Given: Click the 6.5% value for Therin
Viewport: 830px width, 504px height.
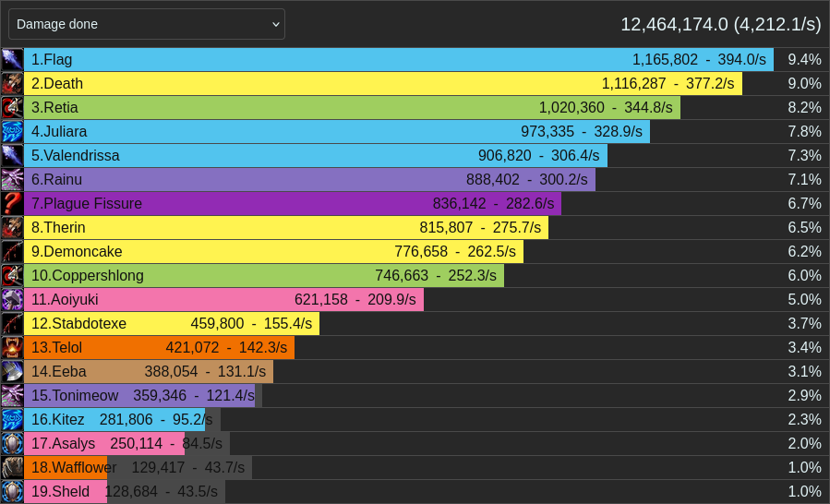Looking at the screenshot, I should (804, 228).
